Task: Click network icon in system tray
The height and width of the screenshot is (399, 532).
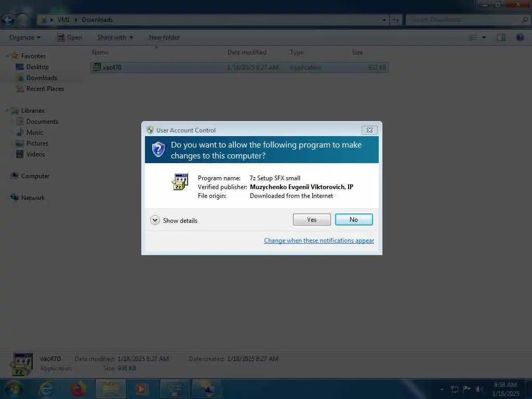Action: click(x=455, y=389)
